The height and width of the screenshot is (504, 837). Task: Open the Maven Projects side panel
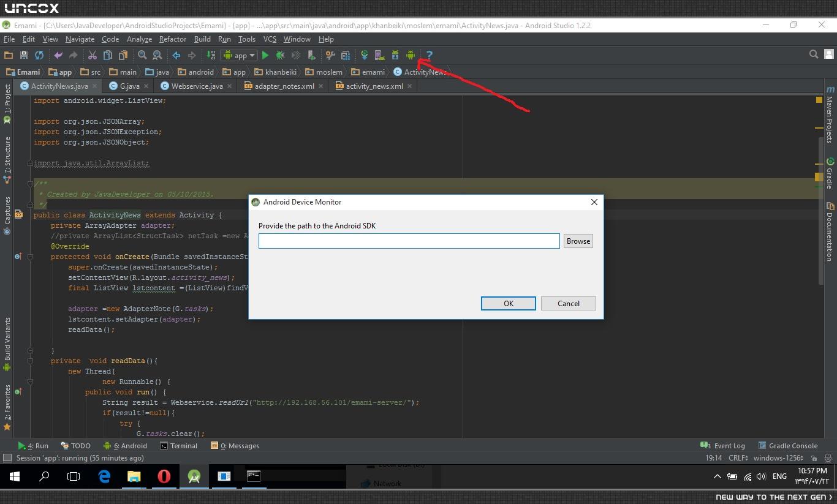(830, 115)
